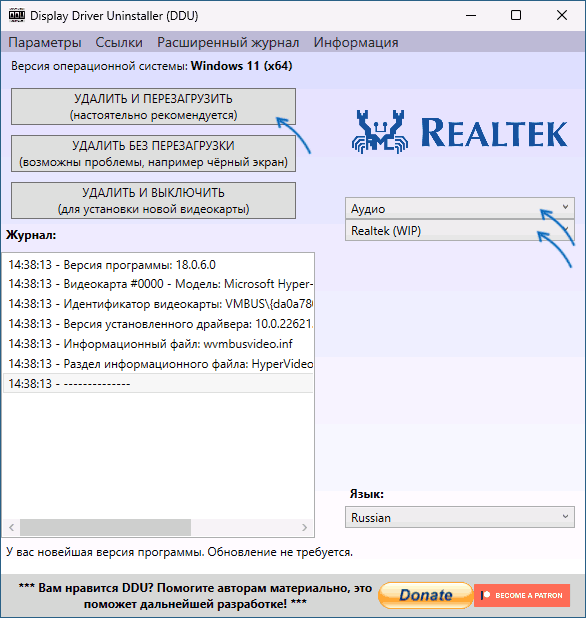Open the Расширенный журнал menu

click(x=228, y=42)
